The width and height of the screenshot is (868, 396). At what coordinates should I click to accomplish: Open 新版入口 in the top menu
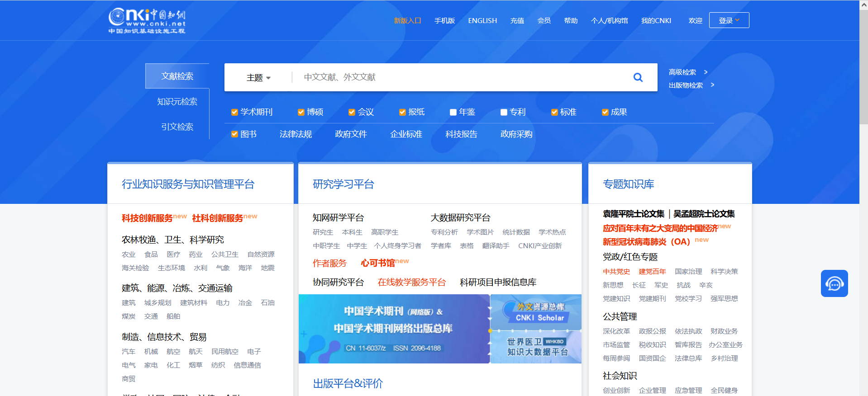(407, 21)
